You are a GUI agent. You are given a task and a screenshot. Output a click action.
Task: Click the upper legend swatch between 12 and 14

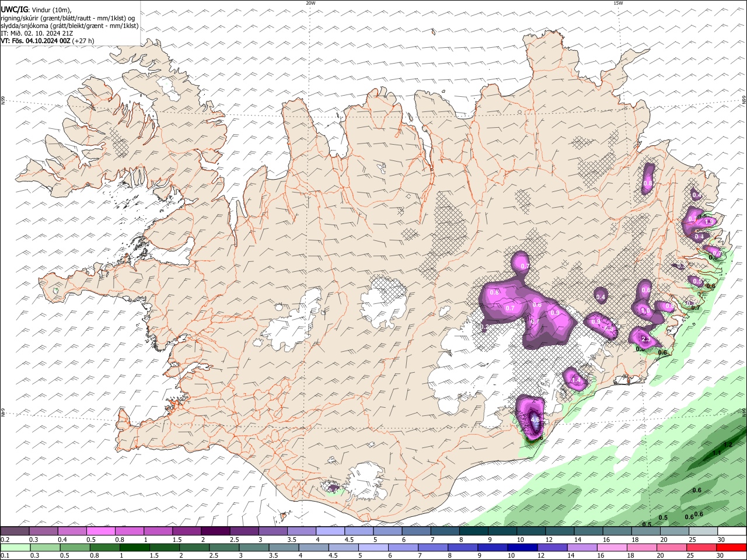(560, 531)
